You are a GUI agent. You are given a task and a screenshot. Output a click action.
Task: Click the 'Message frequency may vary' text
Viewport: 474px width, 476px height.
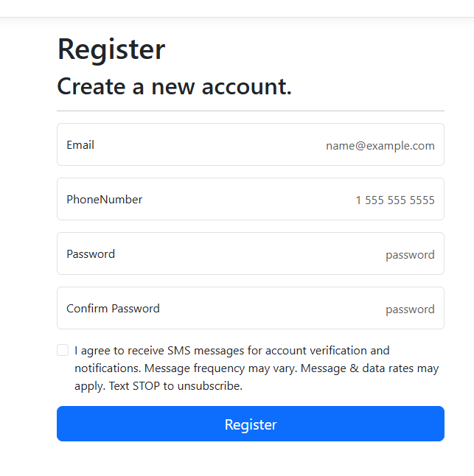(x=220, y=368)
